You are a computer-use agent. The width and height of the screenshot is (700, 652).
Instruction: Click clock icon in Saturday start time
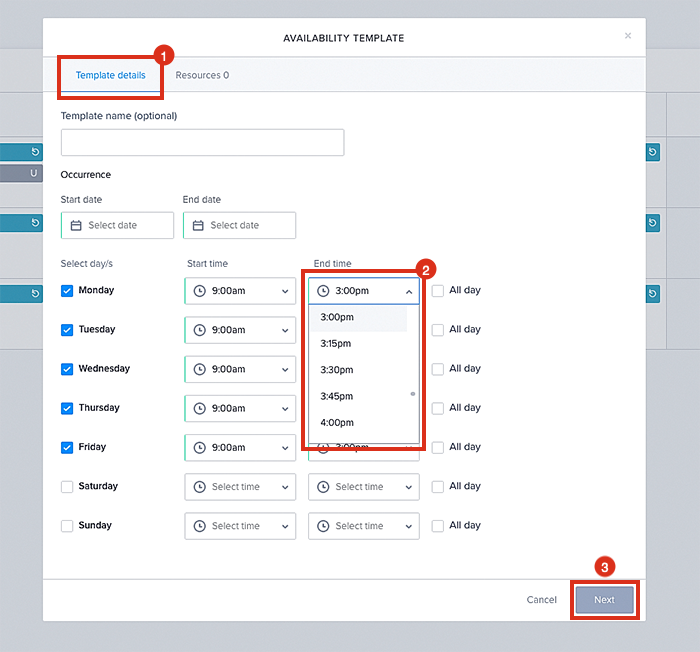click(x=200, y=487)
